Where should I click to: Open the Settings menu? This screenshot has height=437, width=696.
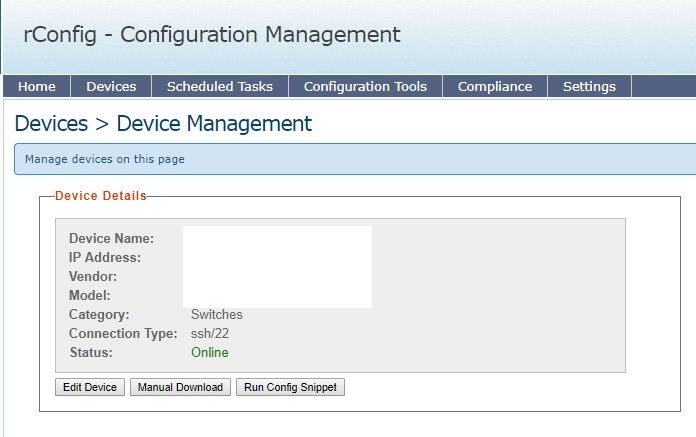point(589,86)
